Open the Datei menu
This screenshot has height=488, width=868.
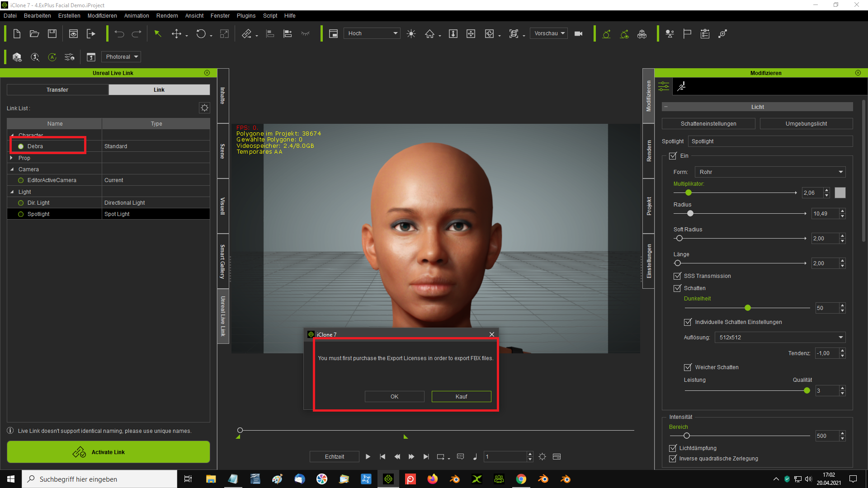[x=10, y=16]
